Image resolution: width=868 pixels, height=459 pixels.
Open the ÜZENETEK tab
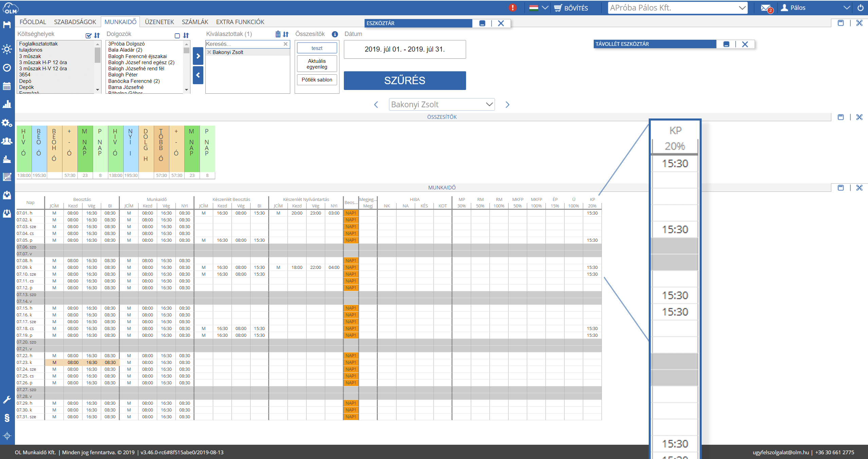click(x=159, y=22)
